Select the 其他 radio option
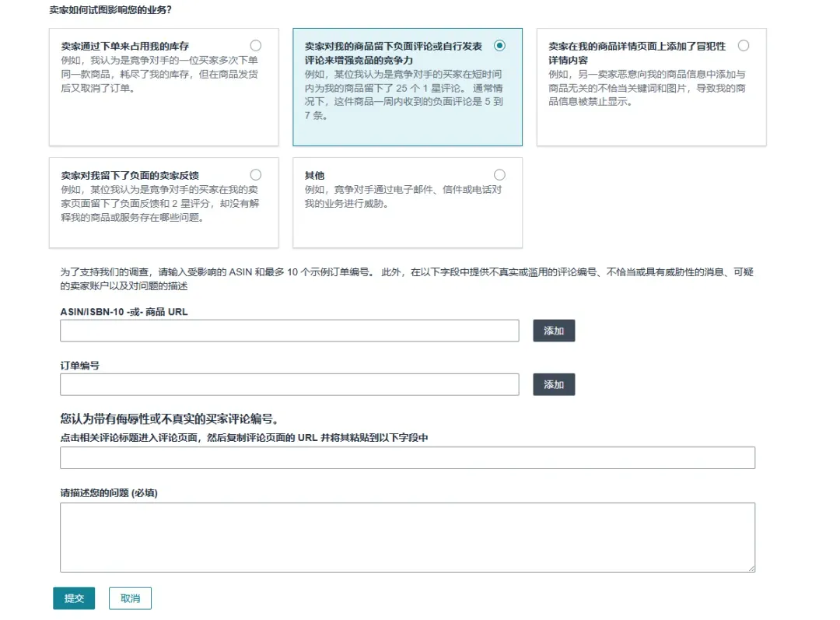 499,175
